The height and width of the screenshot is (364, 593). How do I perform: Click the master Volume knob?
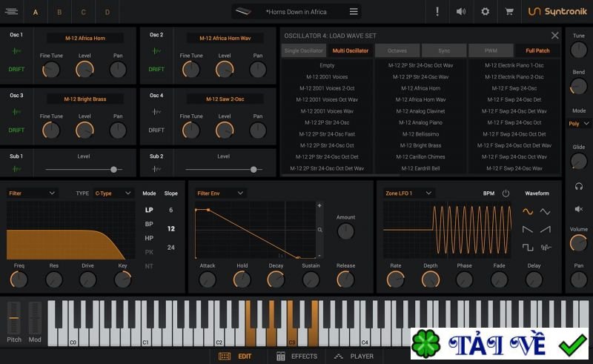click(x=579, y=243)
